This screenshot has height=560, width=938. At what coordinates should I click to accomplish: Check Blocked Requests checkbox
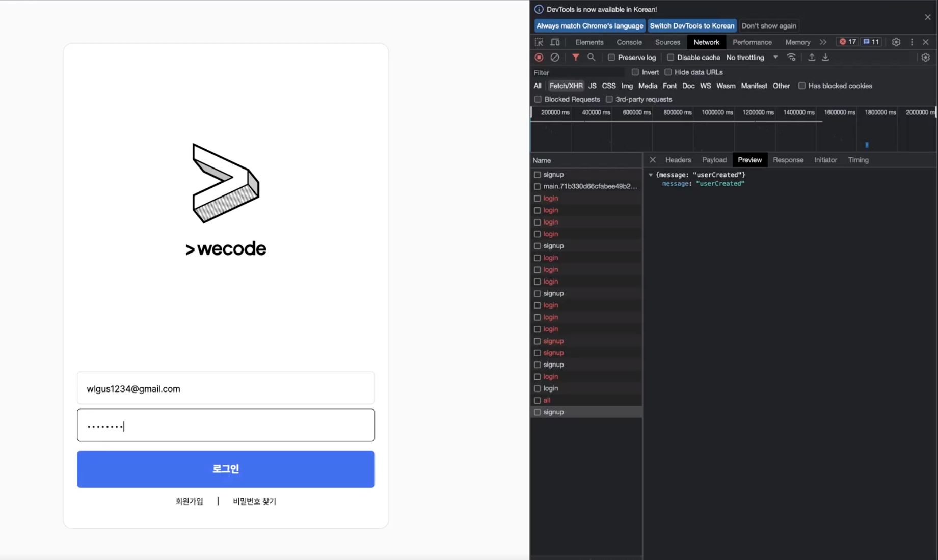tap(538, 99)
